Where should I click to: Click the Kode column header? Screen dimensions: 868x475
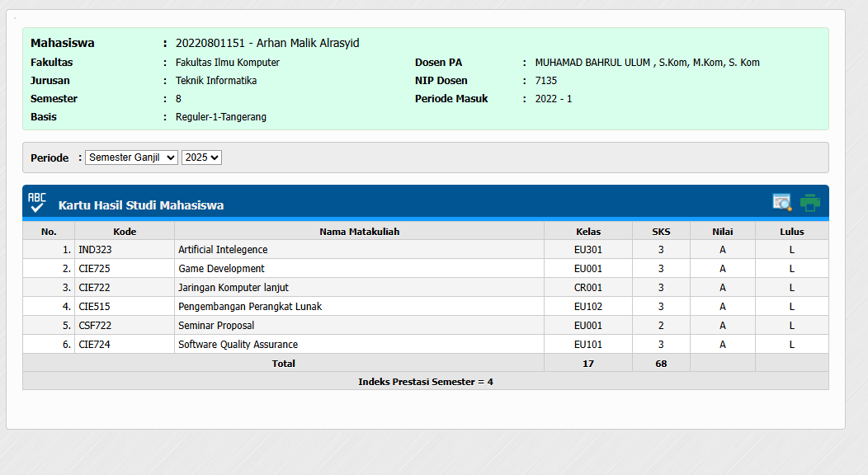[x=125, y=232]
